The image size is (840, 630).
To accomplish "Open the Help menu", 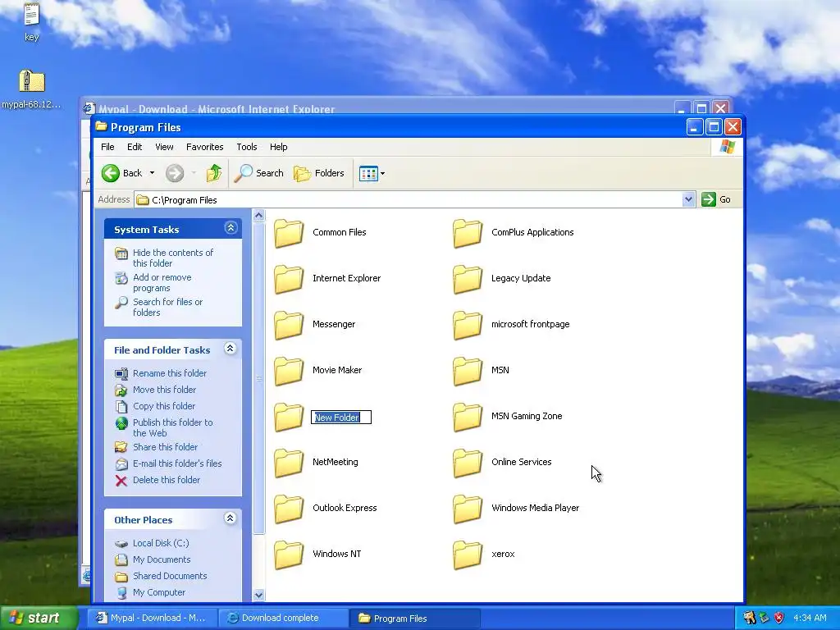I will coord(279,147).
